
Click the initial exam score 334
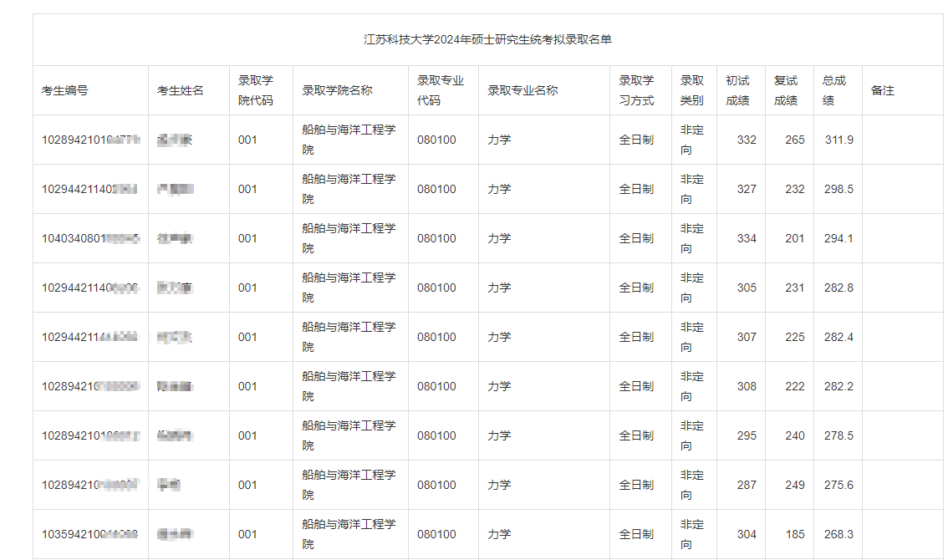[x=746, y=238]
